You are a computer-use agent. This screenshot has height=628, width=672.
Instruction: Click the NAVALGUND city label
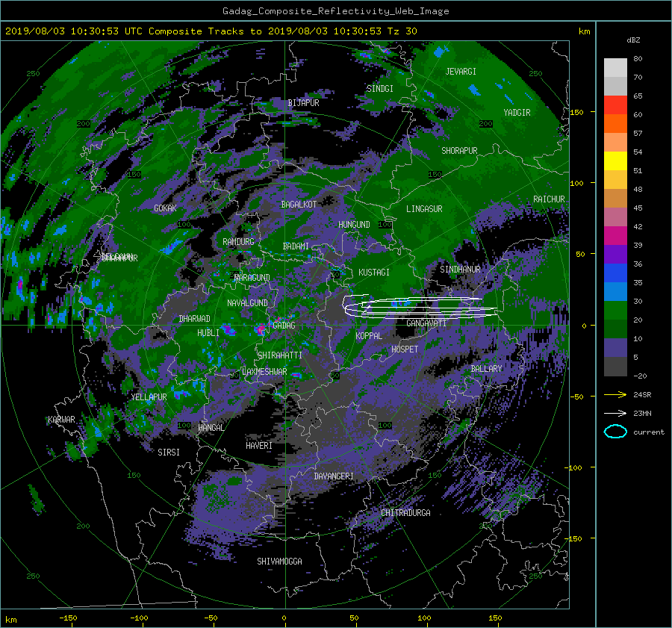pyautogui.click(x=247, y=303)
